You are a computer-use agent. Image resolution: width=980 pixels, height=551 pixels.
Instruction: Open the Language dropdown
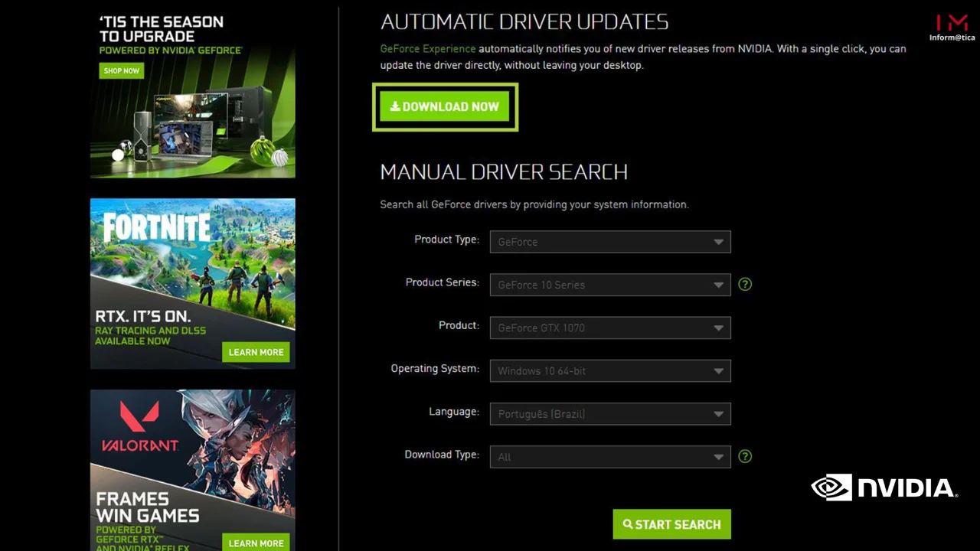tap(610, 414)
